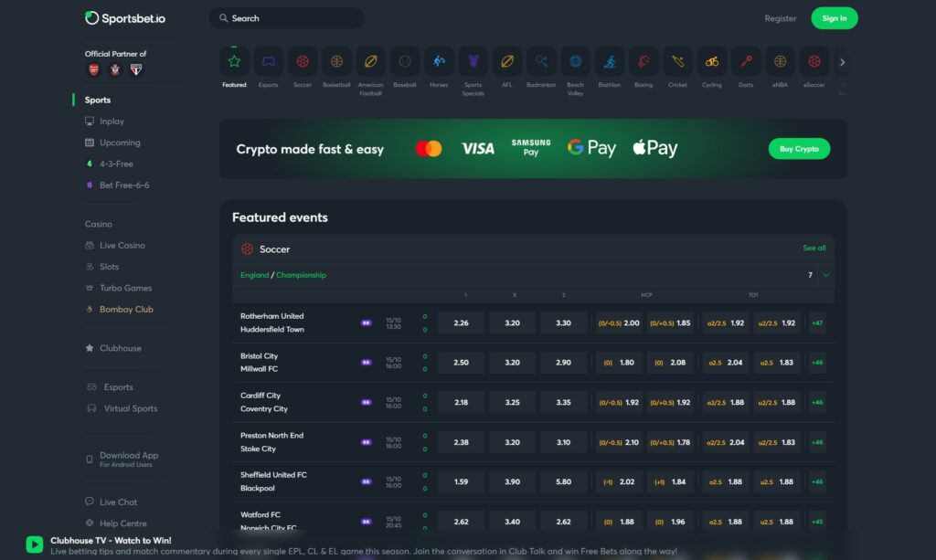Screen dimensions: 936x560
Task: Select American Football category icon
Action: click(371, 61)
